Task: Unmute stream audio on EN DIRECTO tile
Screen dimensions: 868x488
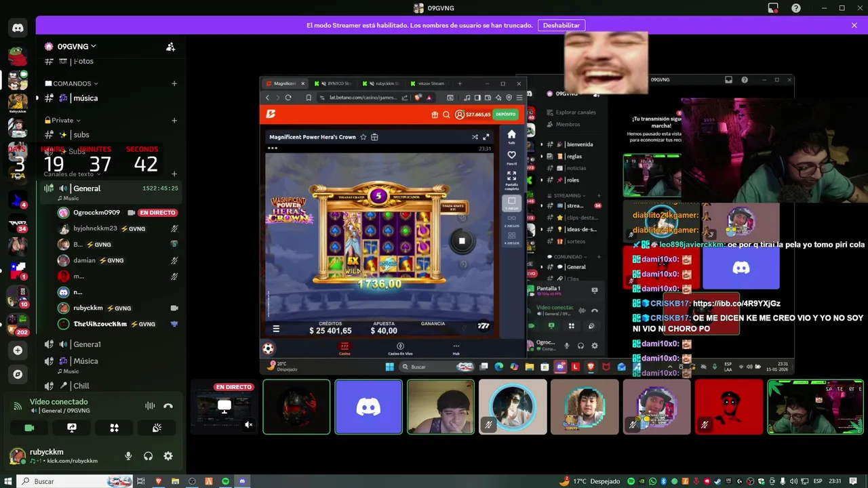Action: (x=249, y=425)
